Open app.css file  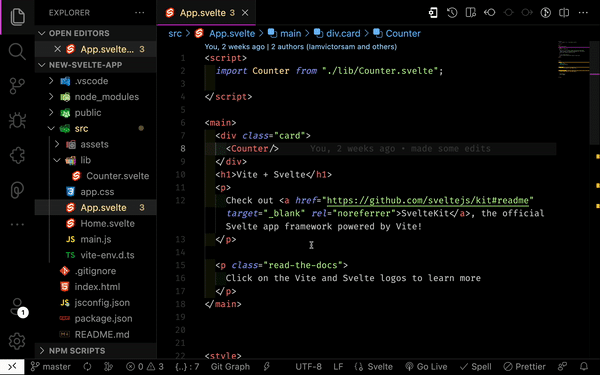pyautogui.click(x=96, y=192)
